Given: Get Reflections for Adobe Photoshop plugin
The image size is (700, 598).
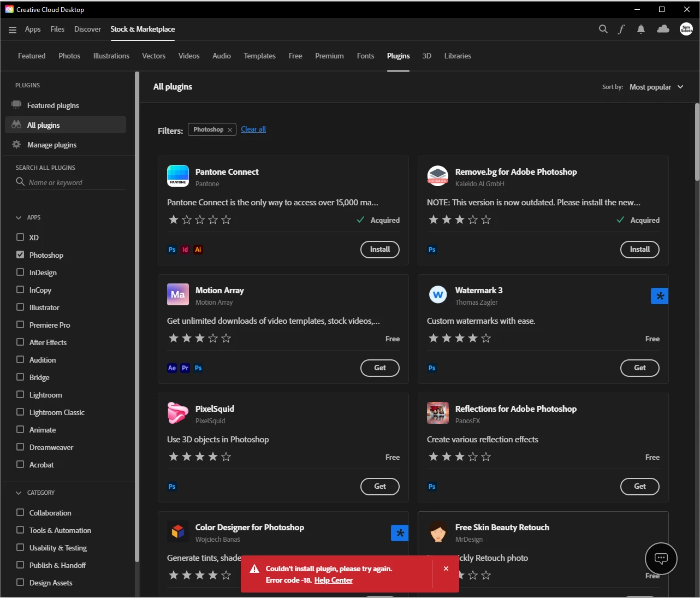Looking at the screenshot, I should [640, 487].
